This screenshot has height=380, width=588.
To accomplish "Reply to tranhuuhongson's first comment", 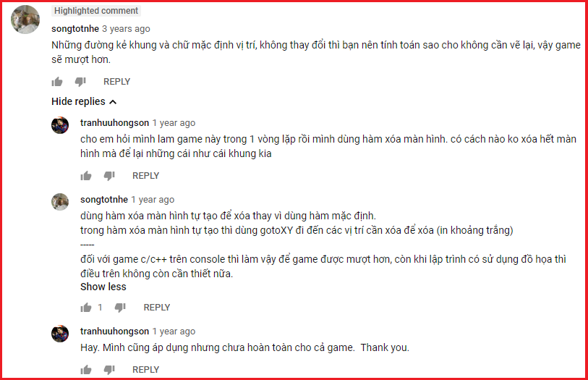I will tap(145, 176).
